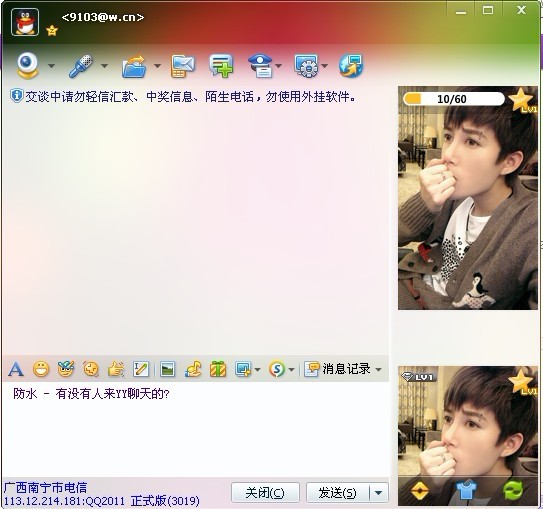543x509 pixels.
Task: Click the pointing hand icon in chat toolbar
Action: pos(116,369)
